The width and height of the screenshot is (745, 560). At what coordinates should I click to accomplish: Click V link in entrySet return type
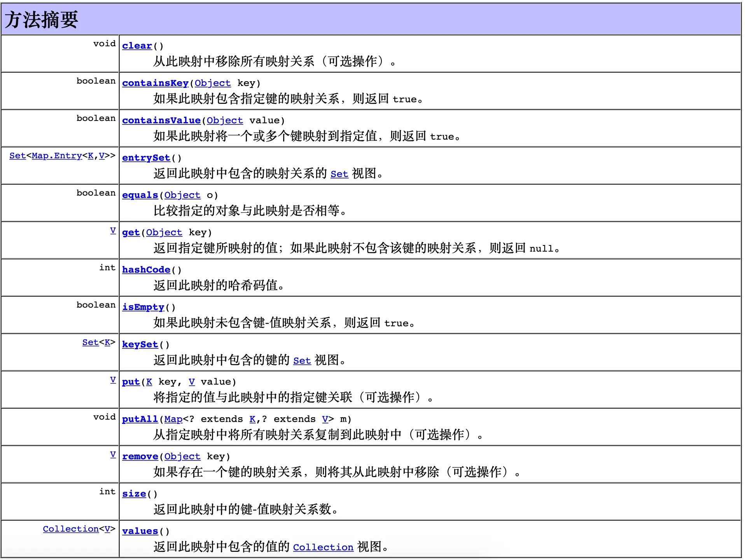pos(102,156)
